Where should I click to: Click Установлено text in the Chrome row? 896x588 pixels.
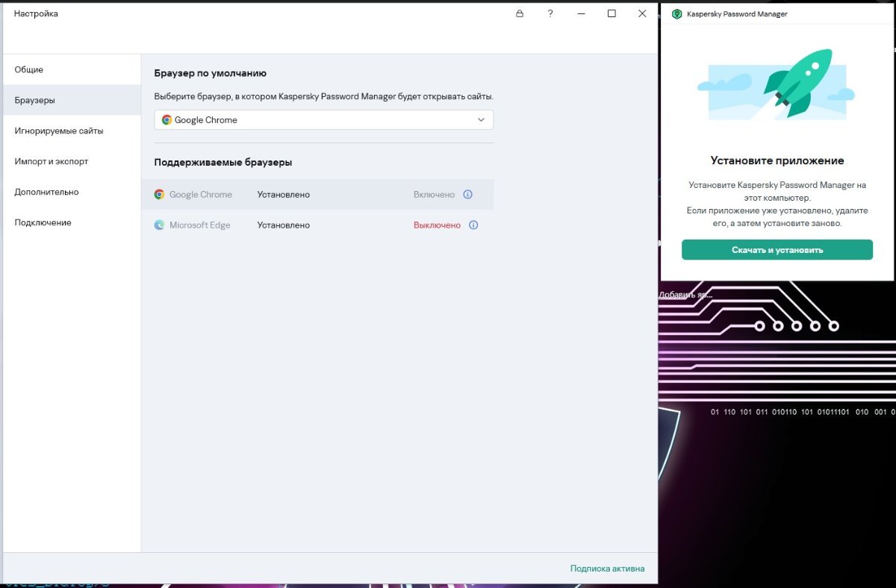click(x=283, y=194)
